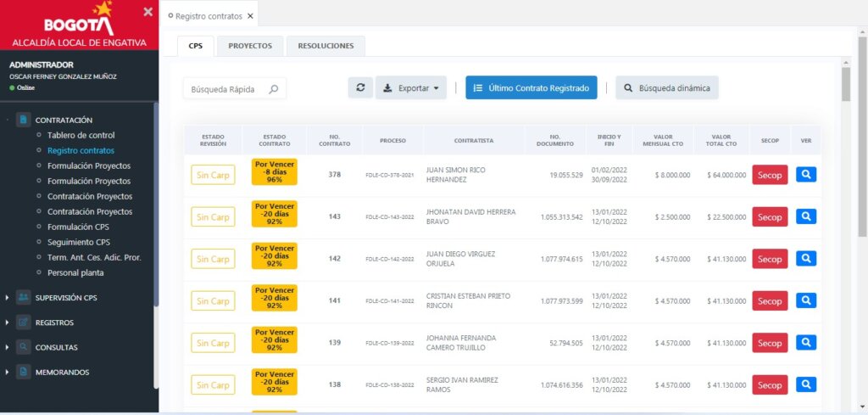
Task: Open Personal planta sidebar item
Action: coord(75,272)
